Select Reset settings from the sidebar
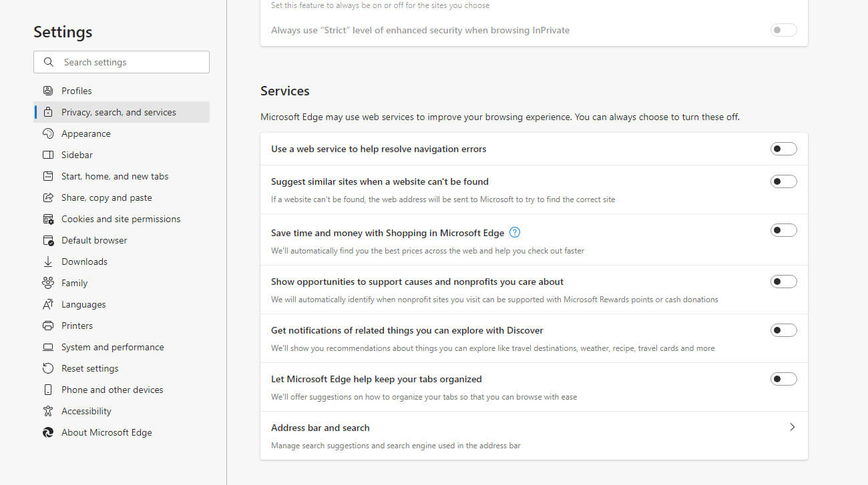Image resolution: width=868 pixels, height=485 pixels. coord(89,368)
